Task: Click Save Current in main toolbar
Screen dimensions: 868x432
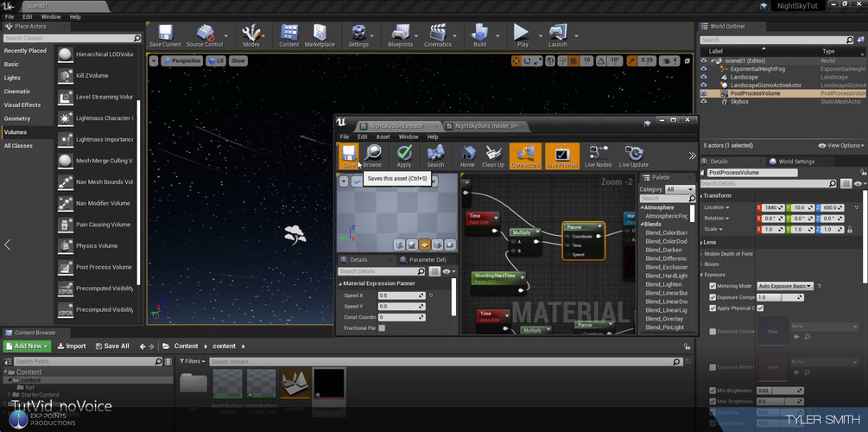Action: coord(165,36)
